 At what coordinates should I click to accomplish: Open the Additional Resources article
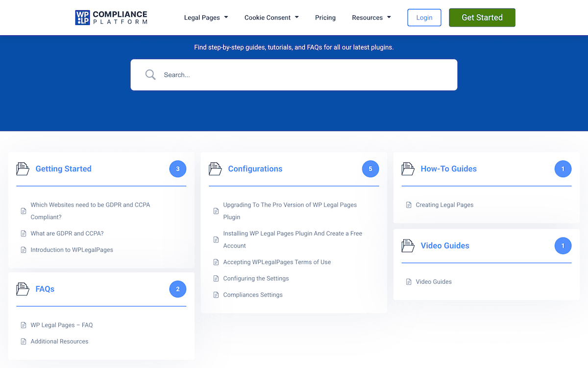click(x=60, y=342)
